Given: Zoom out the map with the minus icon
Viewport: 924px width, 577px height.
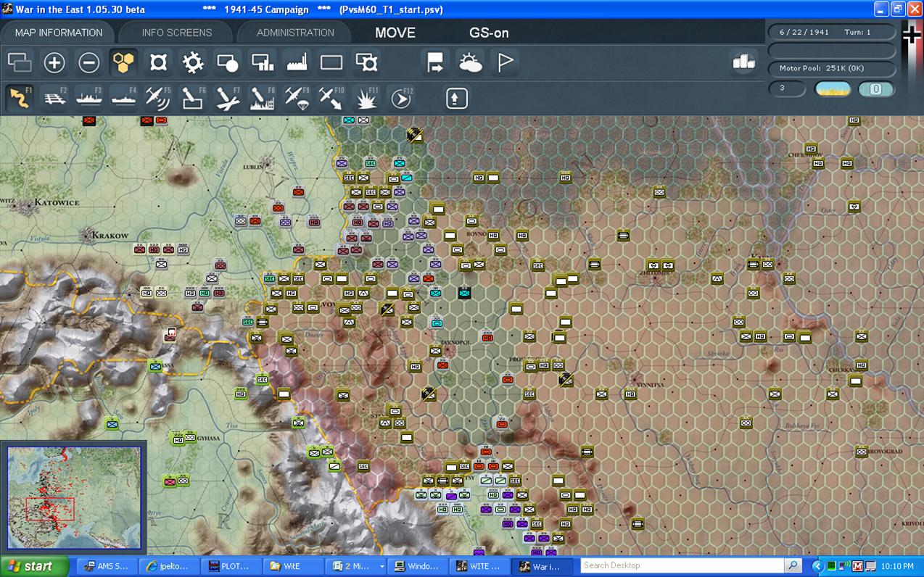Looking at the screenshot, I should (x=89, y=62).
